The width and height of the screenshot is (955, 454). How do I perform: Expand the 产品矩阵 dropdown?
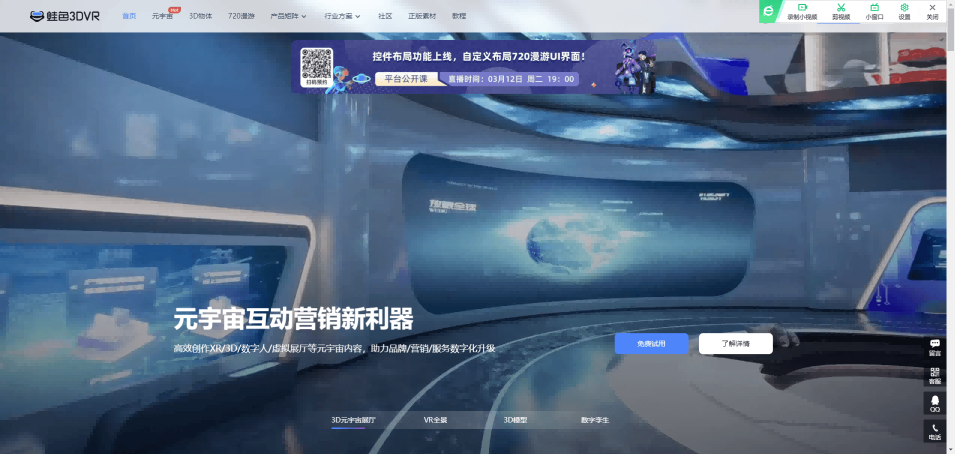[288, 16]
